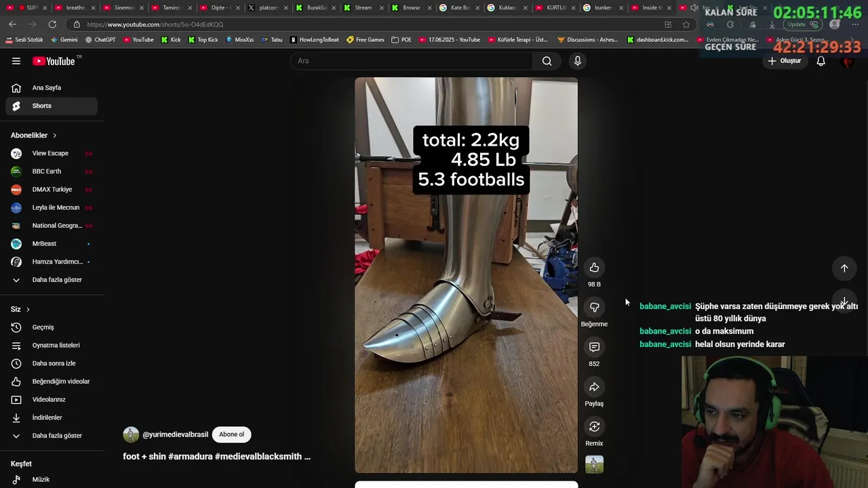Like the short with thumbs up
Screen dimensions: 868x488
(x=594, y=268)
